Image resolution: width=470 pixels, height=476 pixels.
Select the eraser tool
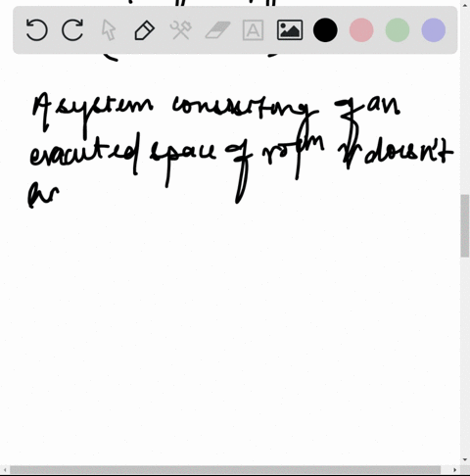(x=217, y=30)
